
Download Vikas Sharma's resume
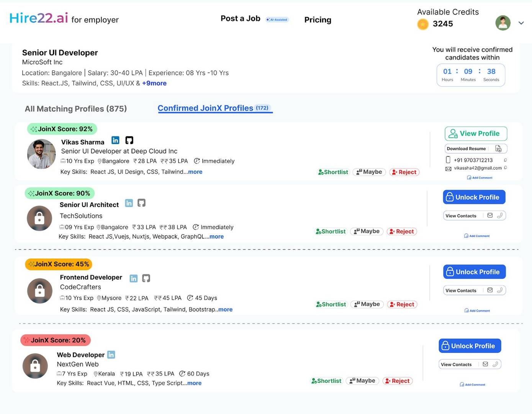(x=466, y=148)
